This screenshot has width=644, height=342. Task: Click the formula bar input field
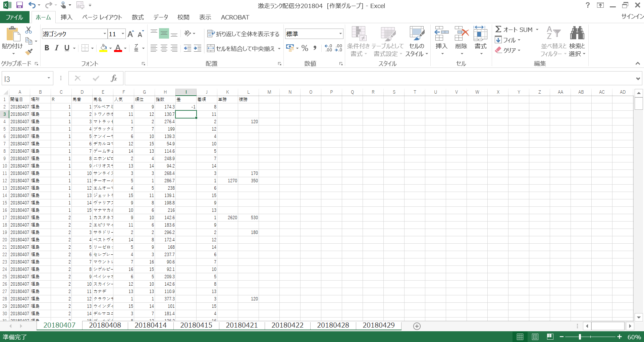click(380, 79)
